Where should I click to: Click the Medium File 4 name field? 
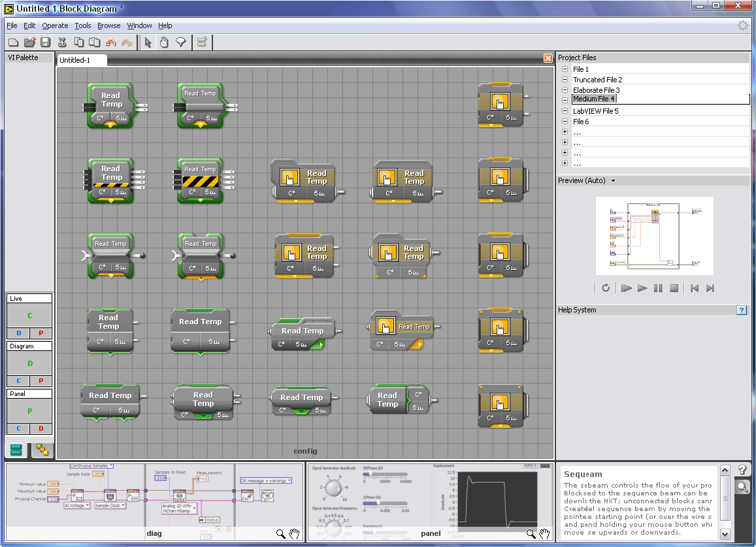point(659,99)
